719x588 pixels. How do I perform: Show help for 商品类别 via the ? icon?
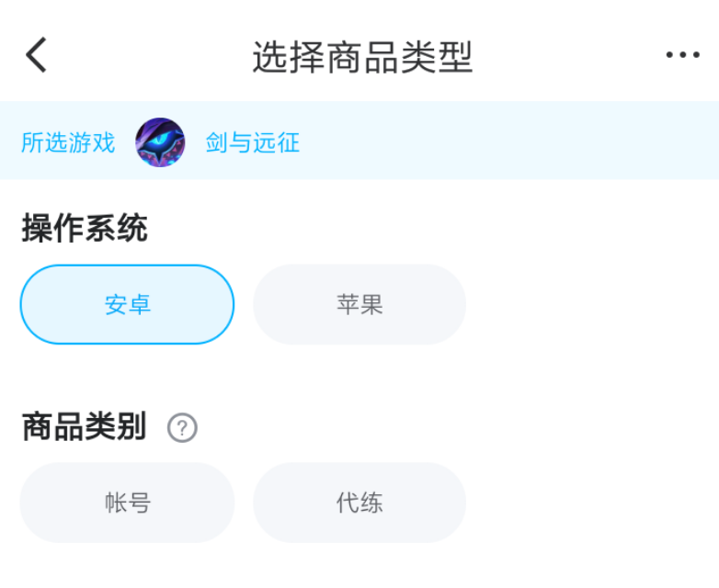pyautogui.click(x=182, y=427)
